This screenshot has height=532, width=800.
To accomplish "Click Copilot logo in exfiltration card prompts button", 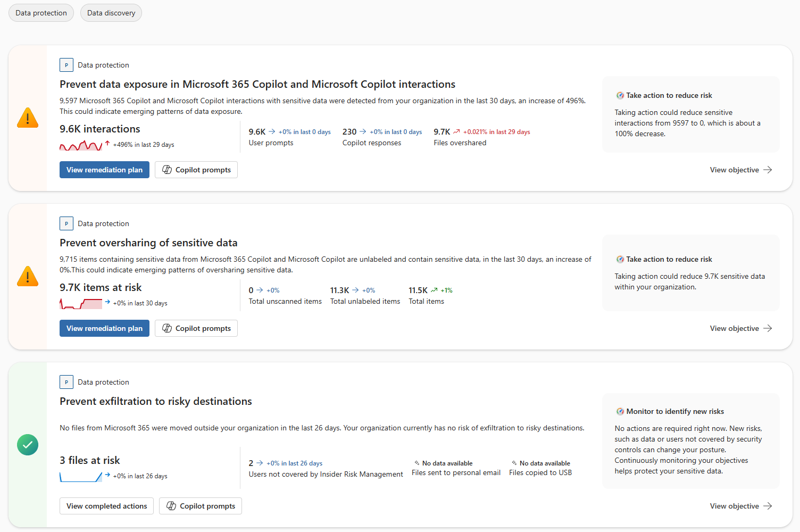I will (x=171, y=506).
